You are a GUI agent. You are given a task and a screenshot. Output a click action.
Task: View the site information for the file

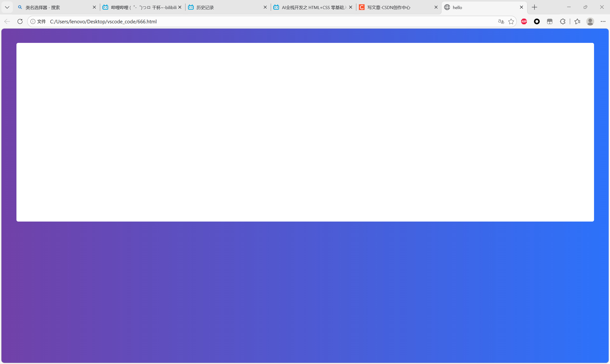pyautogui.click(x=33, y=22)
